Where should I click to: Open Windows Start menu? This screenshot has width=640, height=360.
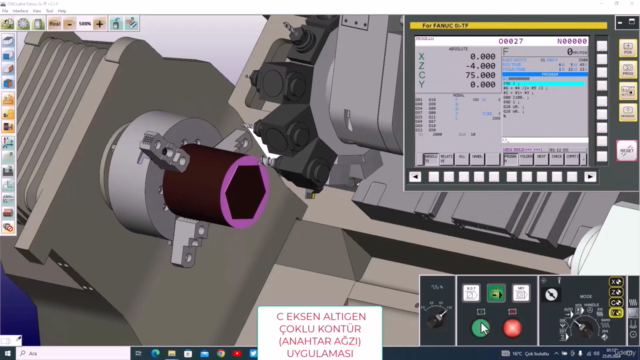click(x=7, y=353)
